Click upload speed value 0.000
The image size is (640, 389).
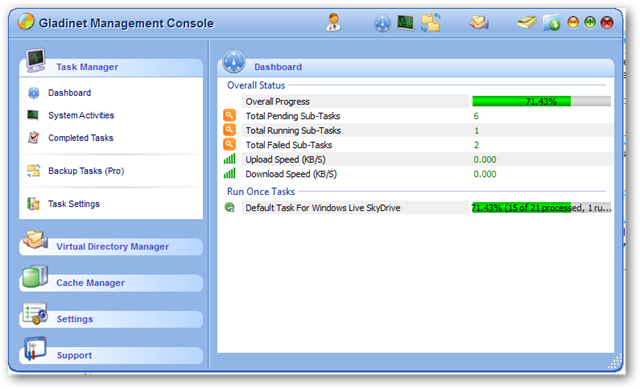pyautogui.click(x=485, y=160)
